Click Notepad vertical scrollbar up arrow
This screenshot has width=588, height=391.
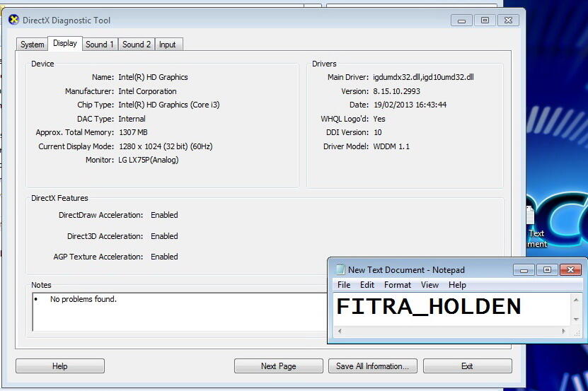click(x=576, y=300)
